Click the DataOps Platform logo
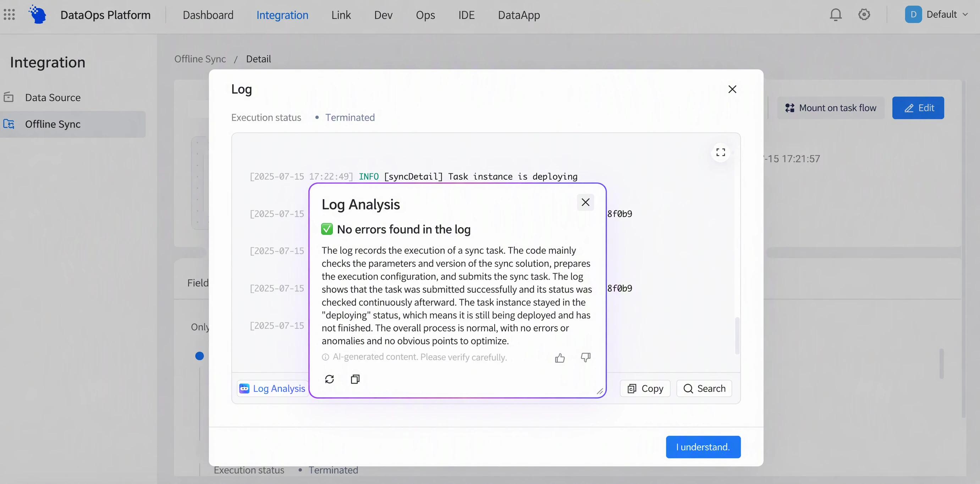The height and width of the screenshot is (484, 980). coord(38,15)
